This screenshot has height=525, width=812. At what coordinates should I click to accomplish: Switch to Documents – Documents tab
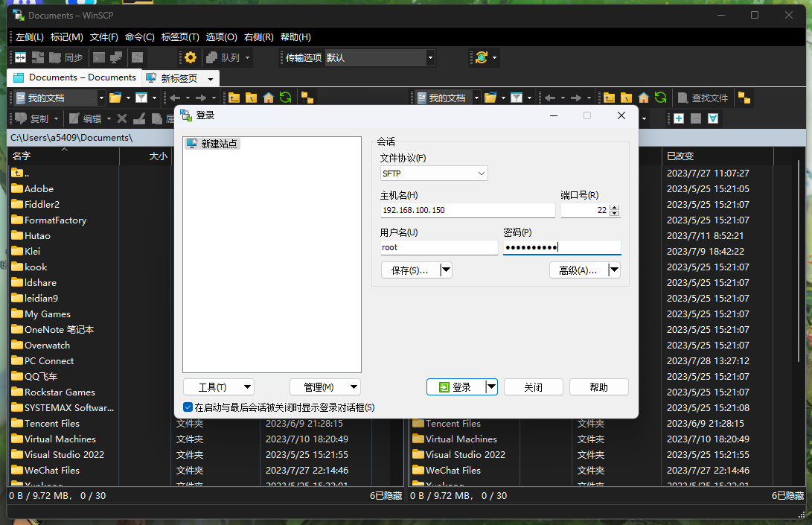tap(74, 77)
